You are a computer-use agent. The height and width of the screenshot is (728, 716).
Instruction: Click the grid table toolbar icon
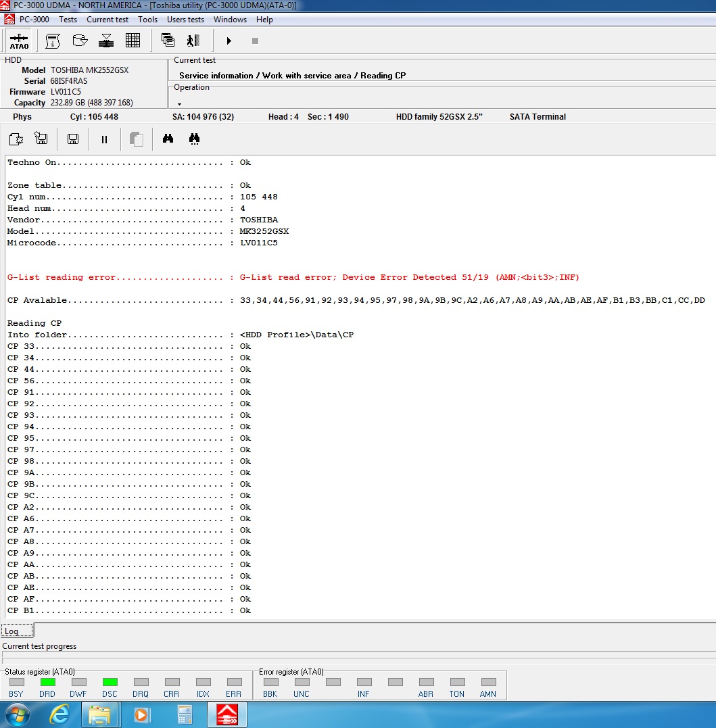[133, 41]
